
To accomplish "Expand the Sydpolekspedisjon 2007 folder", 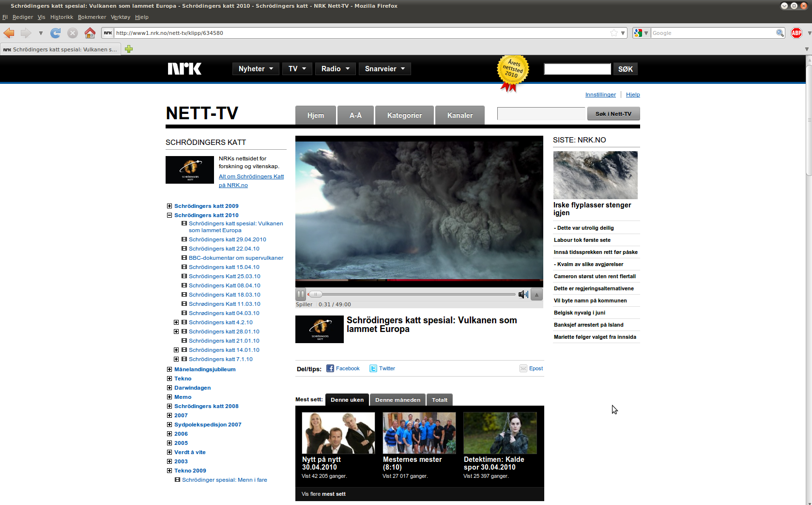I will point(169,425).
